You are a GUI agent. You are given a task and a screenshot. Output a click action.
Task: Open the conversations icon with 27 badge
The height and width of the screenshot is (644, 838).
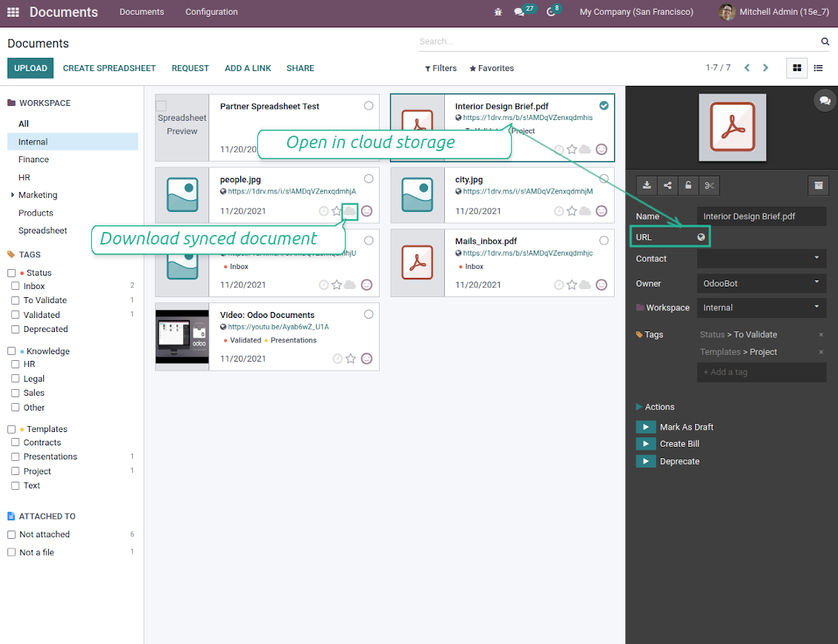coord(518,12)
